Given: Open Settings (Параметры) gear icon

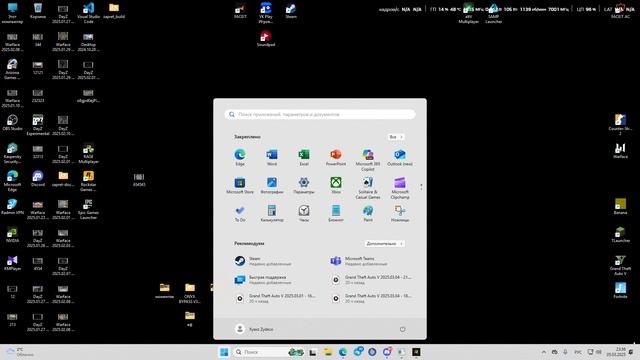Looking at the screenshot, I should [x=304, y=185].
